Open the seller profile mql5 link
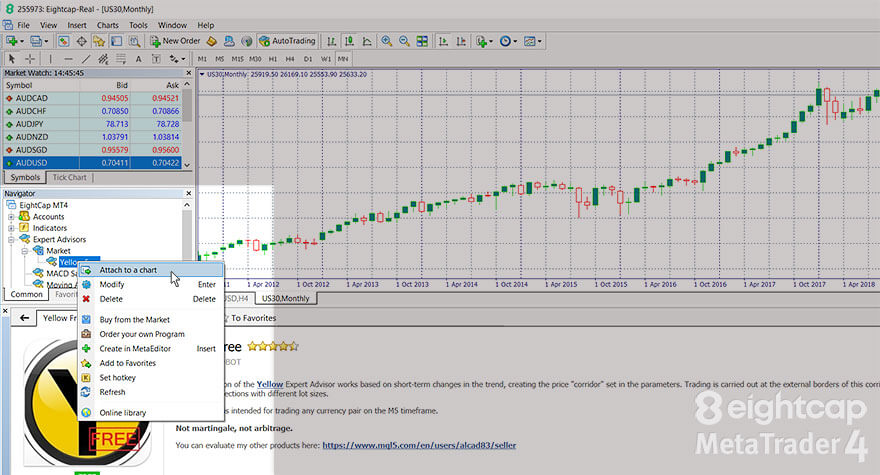 [419, 445]
